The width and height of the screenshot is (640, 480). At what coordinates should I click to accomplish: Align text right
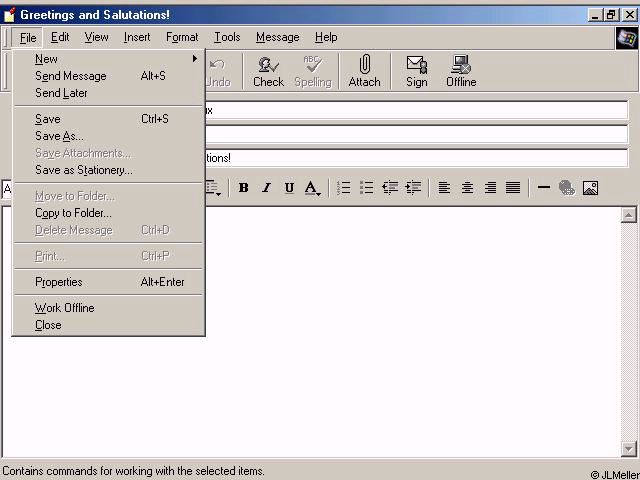(490, 188)
